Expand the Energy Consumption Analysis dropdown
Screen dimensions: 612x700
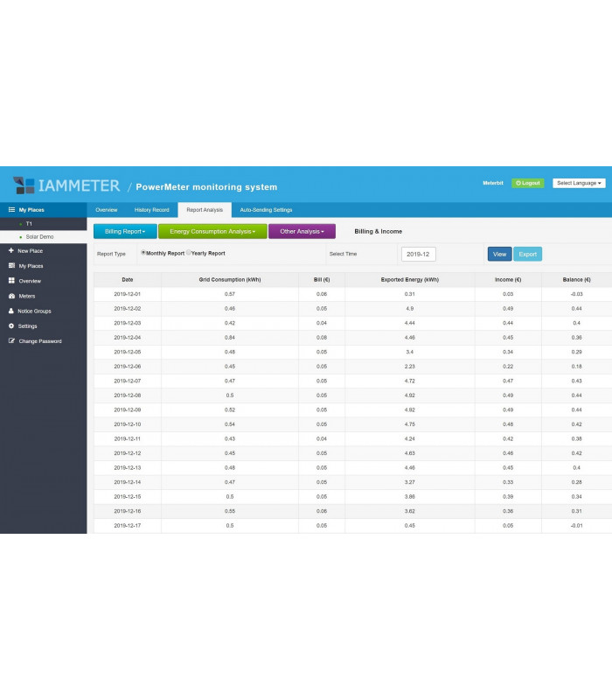point(212,231)
